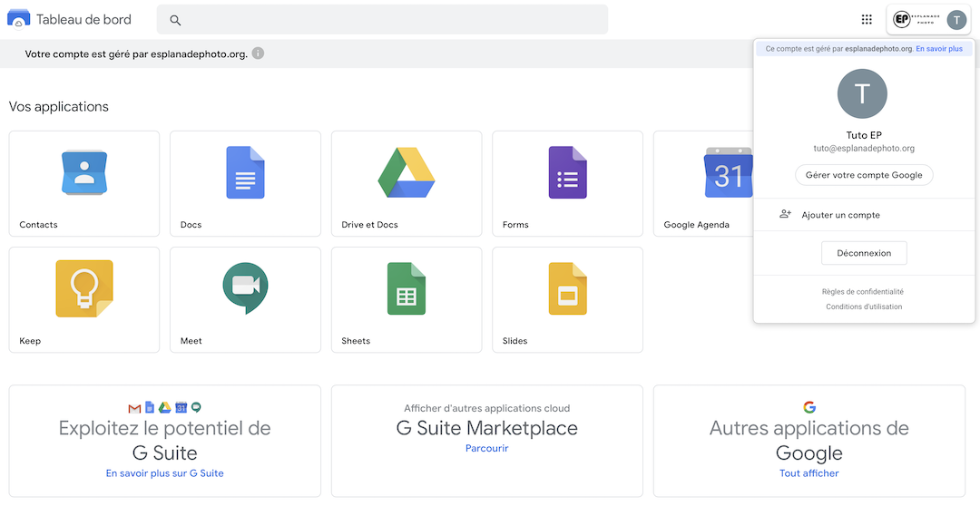This screenshot has width=980, height=506.
Task: Click the Tuto EP account name
Action: pos(864,135)
